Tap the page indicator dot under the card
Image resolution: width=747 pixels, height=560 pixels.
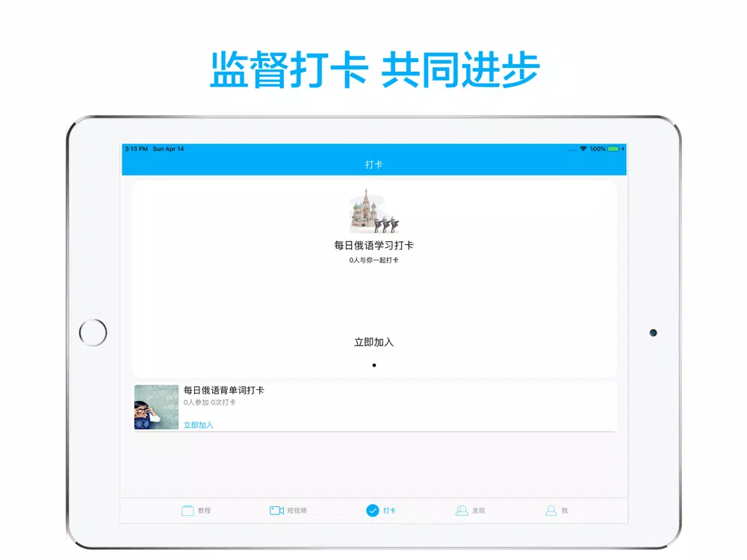point(374,365)
